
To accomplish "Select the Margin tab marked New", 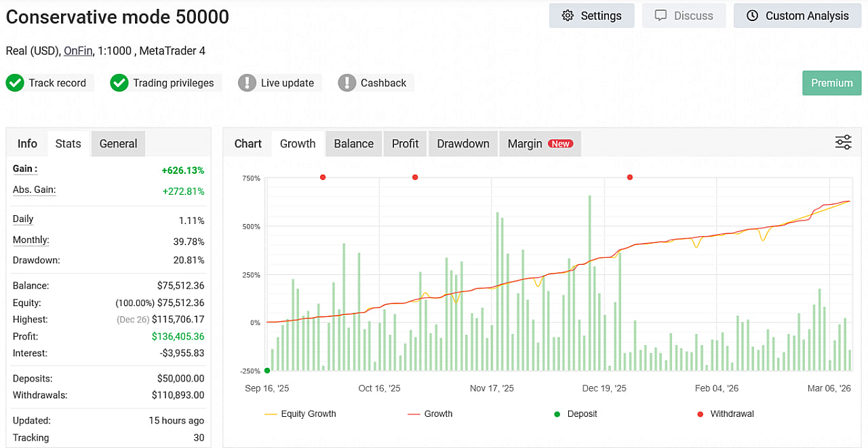I will pos(539,143).
